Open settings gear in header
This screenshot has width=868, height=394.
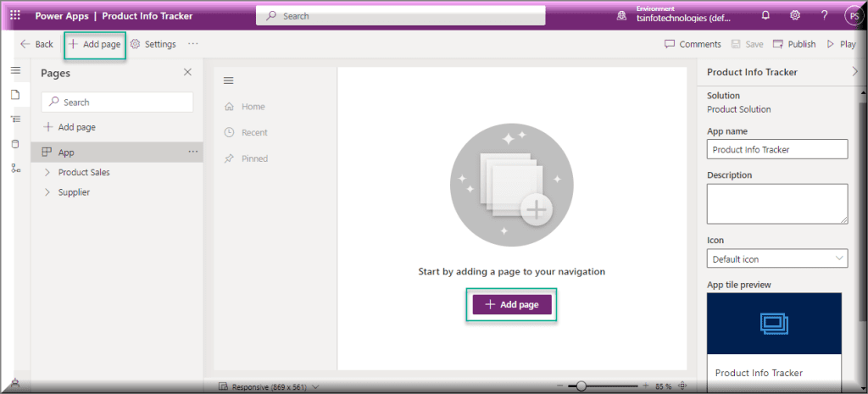click(x=795, y=15)
